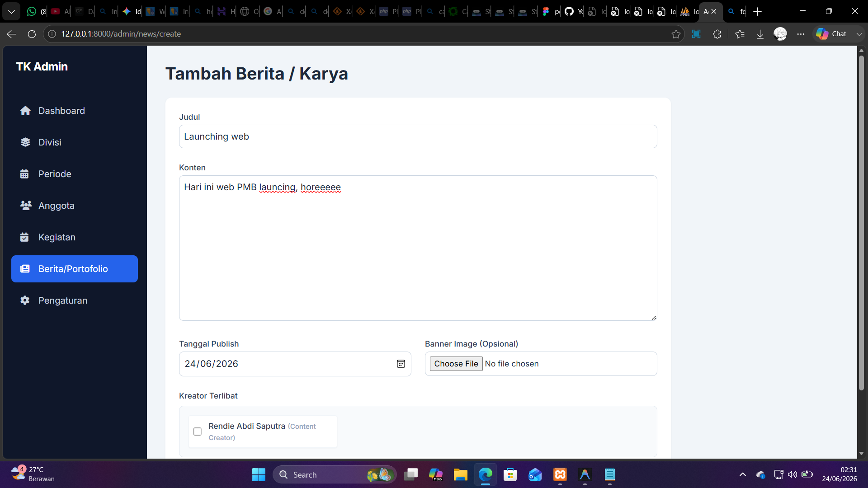Check the Rendie Abdi Saputra checkbox
This screenshot has height=488, width=868.
tap(198, 432)
